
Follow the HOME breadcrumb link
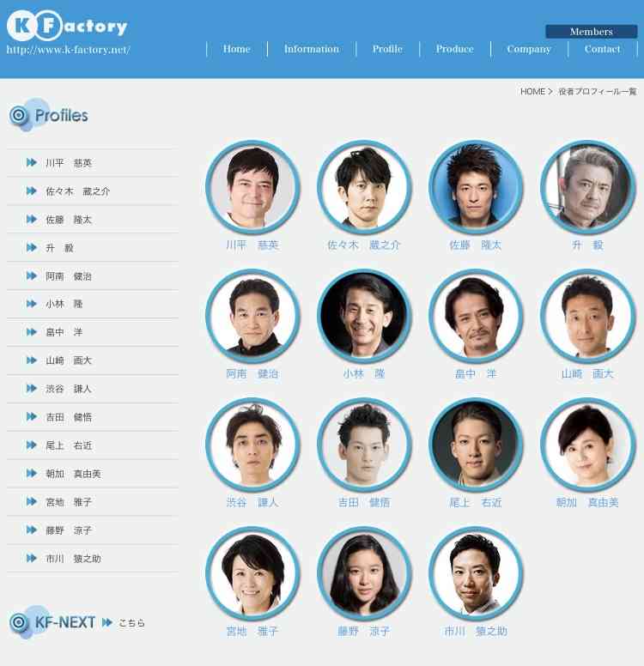coord(532,91)
